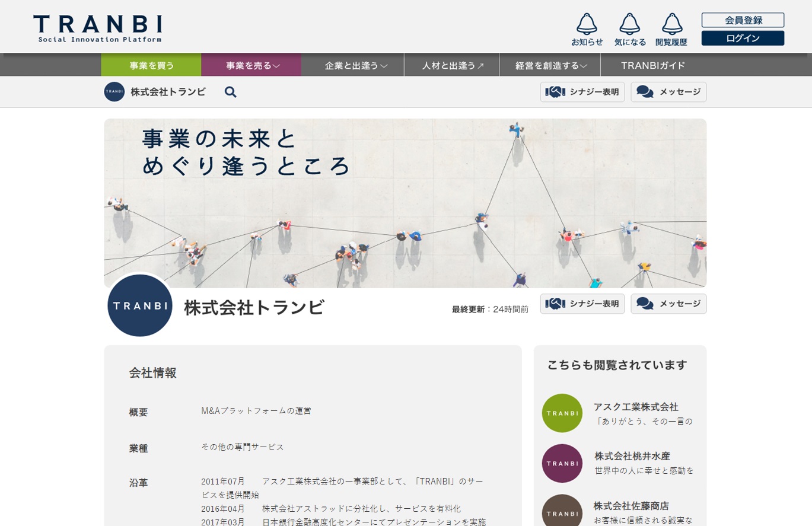Open the TRANBIガイド menu
The width and height of the screenshot is (812, 526).
coord(653,65)
